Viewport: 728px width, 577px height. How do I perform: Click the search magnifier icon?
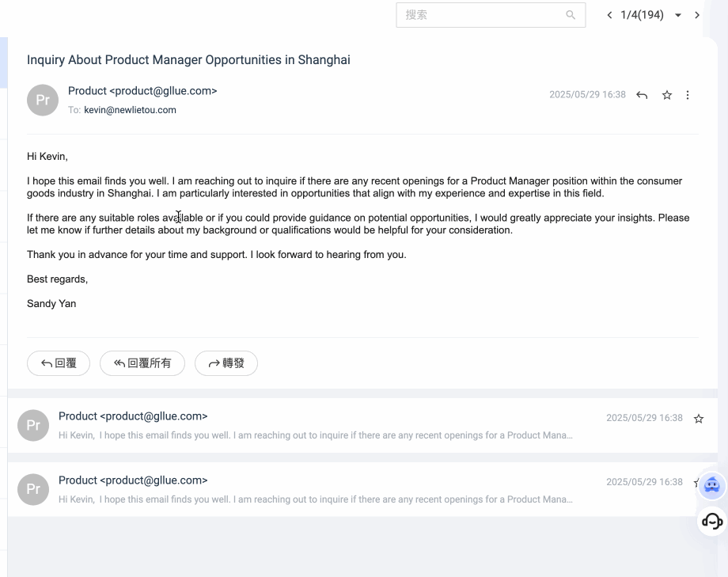pos(571,15)
